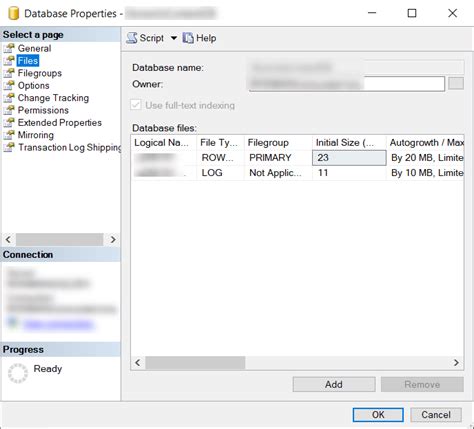The height and width of the screenshot is (429, 474).
Task: Click the Files page icon
Action: tap(9, 61)
